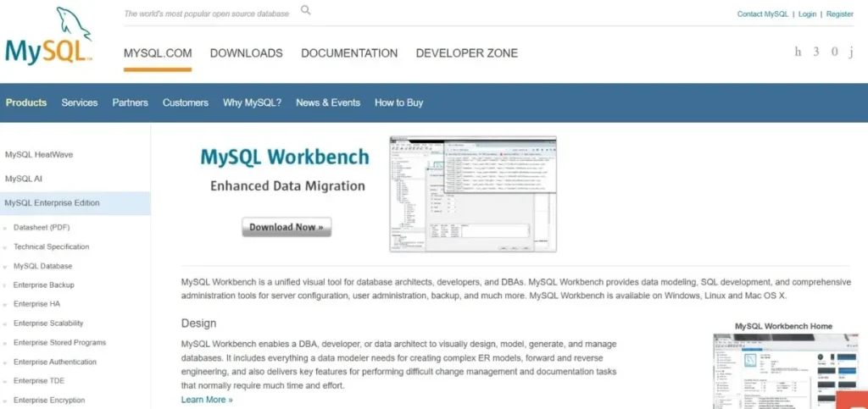Click the 'MySQL Workbench Home' caption
Viewport: 868px width, 409px height.
[783, 326]
